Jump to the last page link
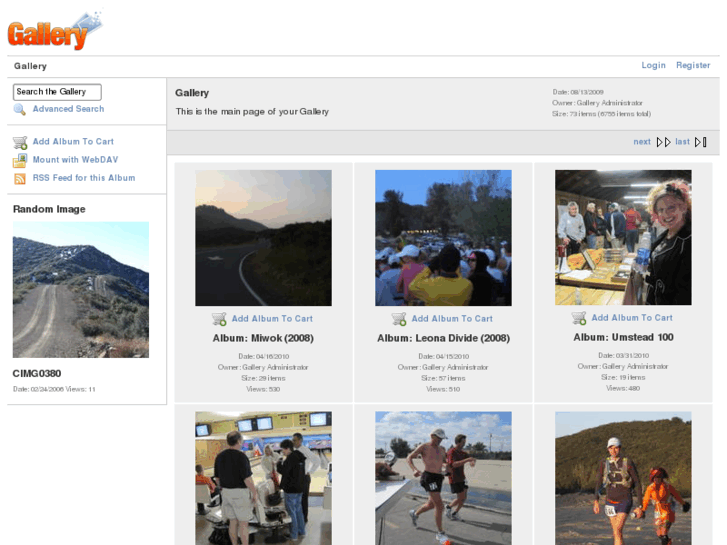Viewport: 727px width, 545px height. coord(682,142)
